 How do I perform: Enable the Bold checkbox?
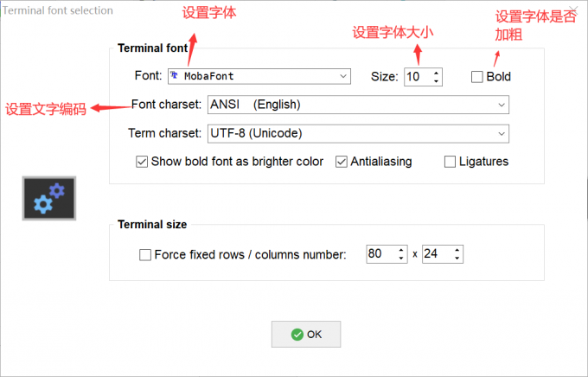click(x=476, y=77)
